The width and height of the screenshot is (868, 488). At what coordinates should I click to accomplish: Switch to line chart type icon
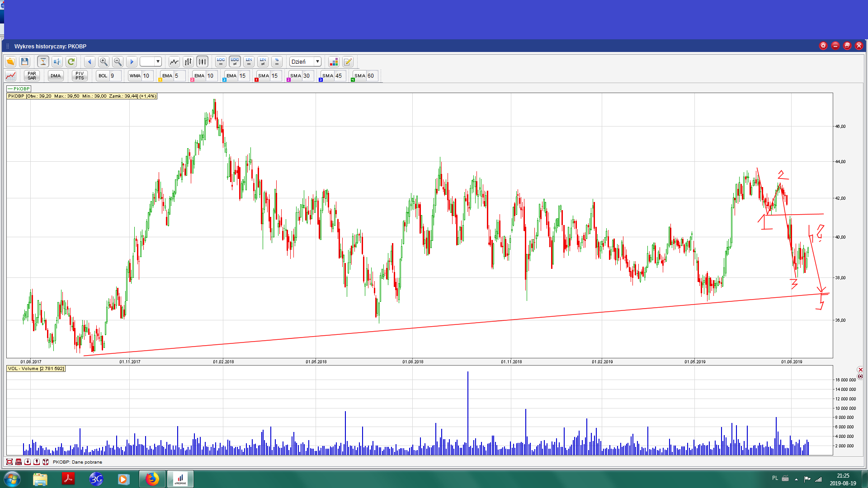pyautogui.click(x=174, y=61)
